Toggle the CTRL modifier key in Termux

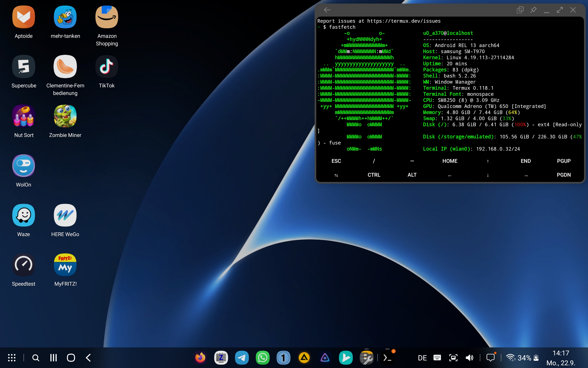(374, 175)
